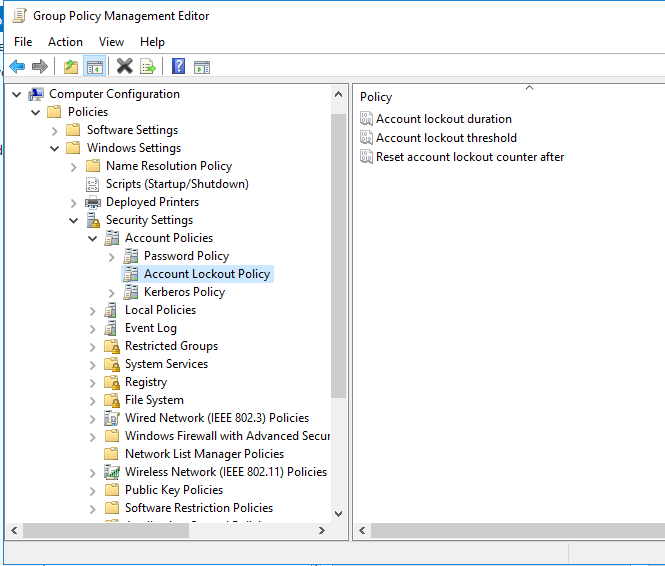Expand the Local Policies node
The height and width of the screenshot is (566, 665).
[x=92, y=311]
